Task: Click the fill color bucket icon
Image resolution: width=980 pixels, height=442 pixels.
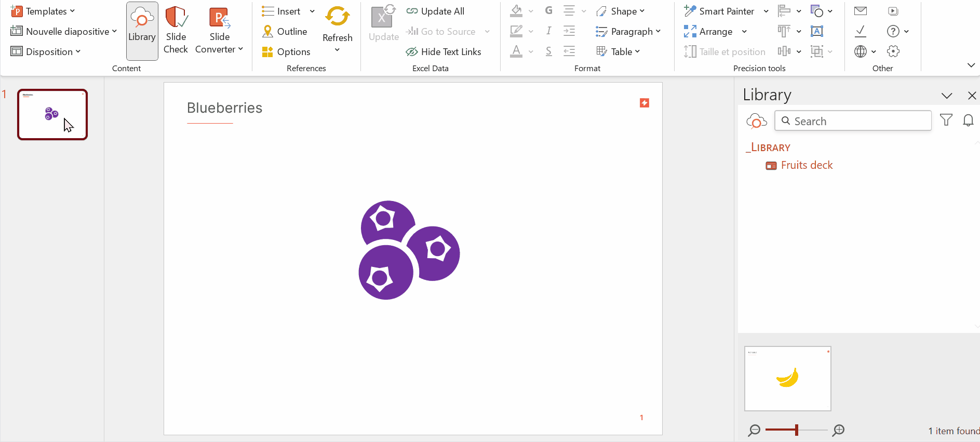Action: 516,10
